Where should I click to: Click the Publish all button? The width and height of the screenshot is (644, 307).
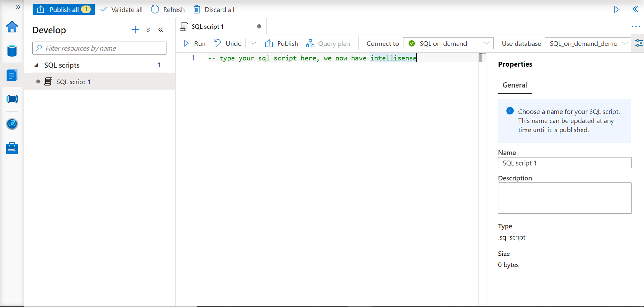[x=64, y=9]
